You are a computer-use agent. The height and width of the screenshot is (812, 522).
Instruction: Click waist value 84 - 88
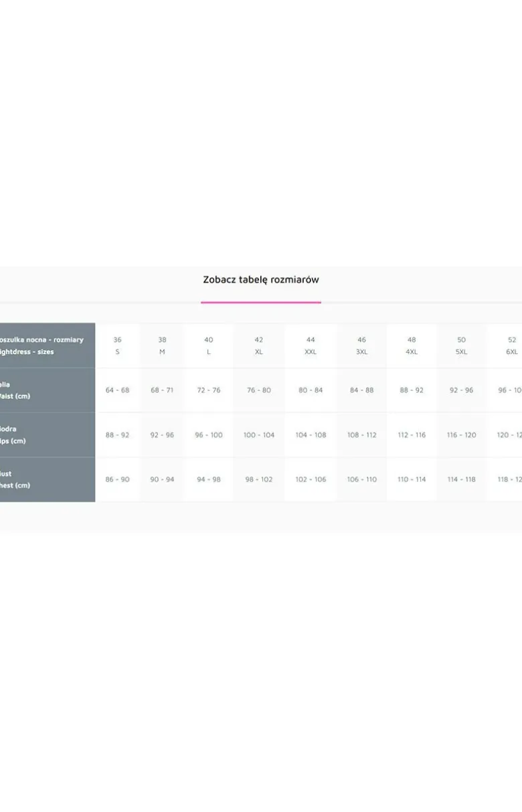(x=361, y=390)
